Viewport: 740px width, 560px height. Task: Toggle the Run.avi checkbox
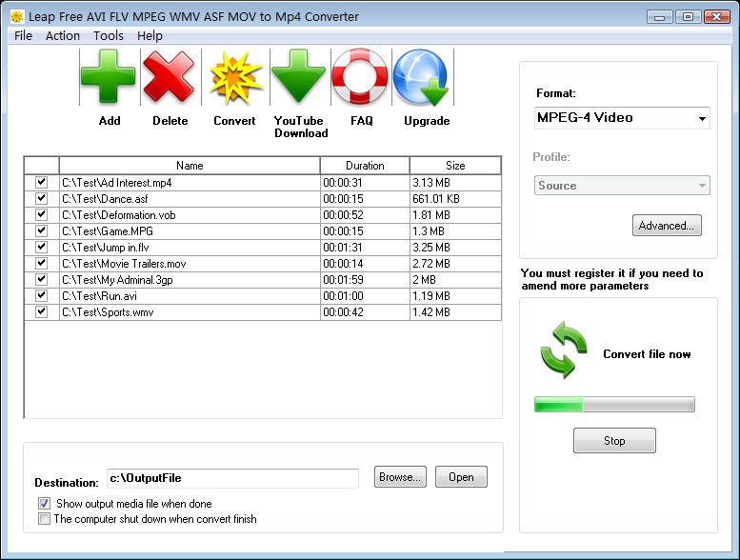[x=42, y=295]
